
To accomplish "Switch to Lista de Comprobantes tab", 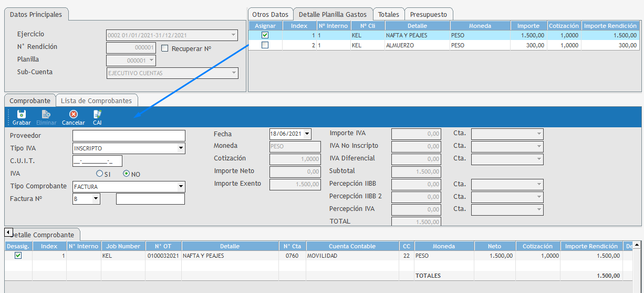I will point(96,100).
